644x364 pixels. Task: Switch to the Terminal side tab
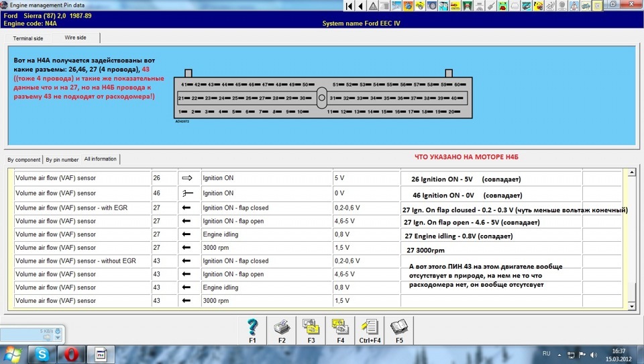pos(28,38)
